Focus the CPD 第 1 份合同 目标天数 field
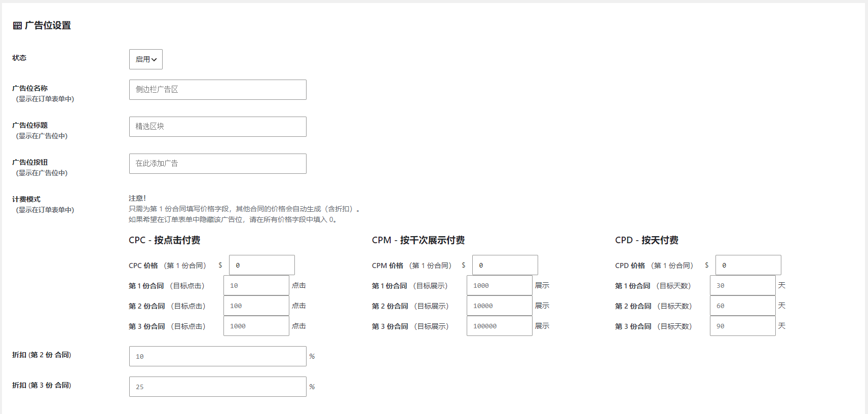The image size is (868, 414). 743,285
